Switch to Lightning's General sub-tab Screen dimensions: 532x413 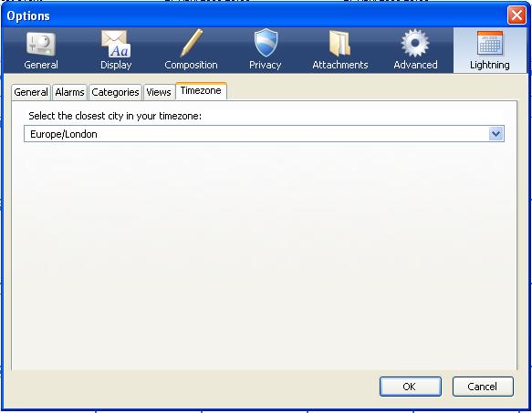click(x=31, y=92)
